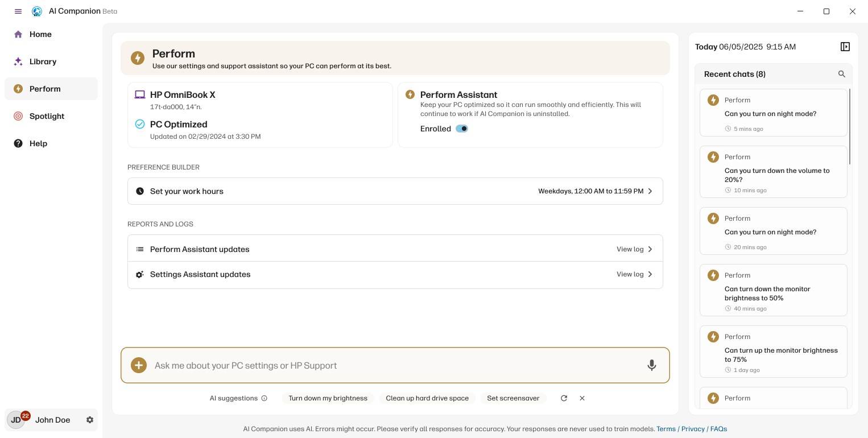Click the AI Companion logo icon
The height and width of the screenshot is (438, 868).
coord(37,11)
